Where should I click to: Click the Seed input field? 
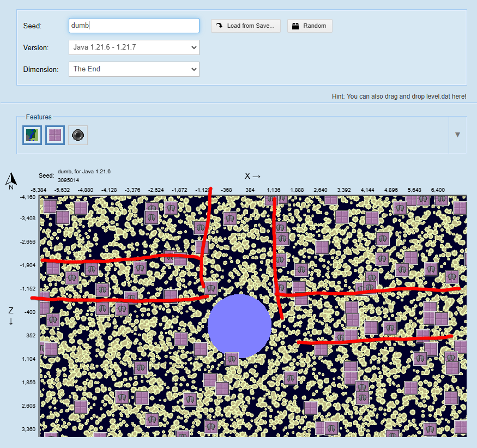[x=134, y=26]
